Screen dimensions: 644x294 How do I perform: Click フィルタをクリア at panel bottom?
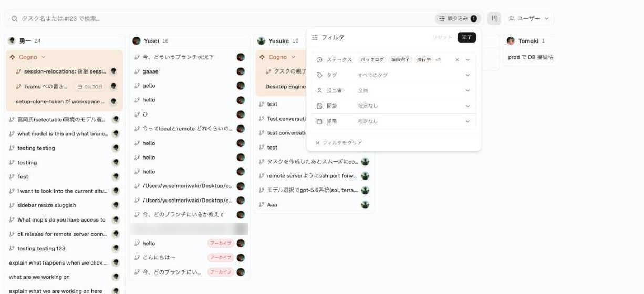point(339,143)
